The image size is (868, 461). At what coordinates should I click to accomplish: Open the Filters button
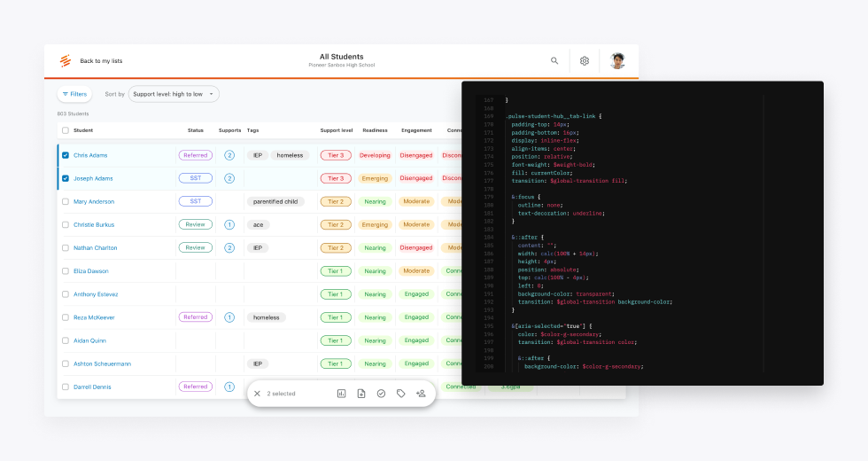click(x=74, y=94)
